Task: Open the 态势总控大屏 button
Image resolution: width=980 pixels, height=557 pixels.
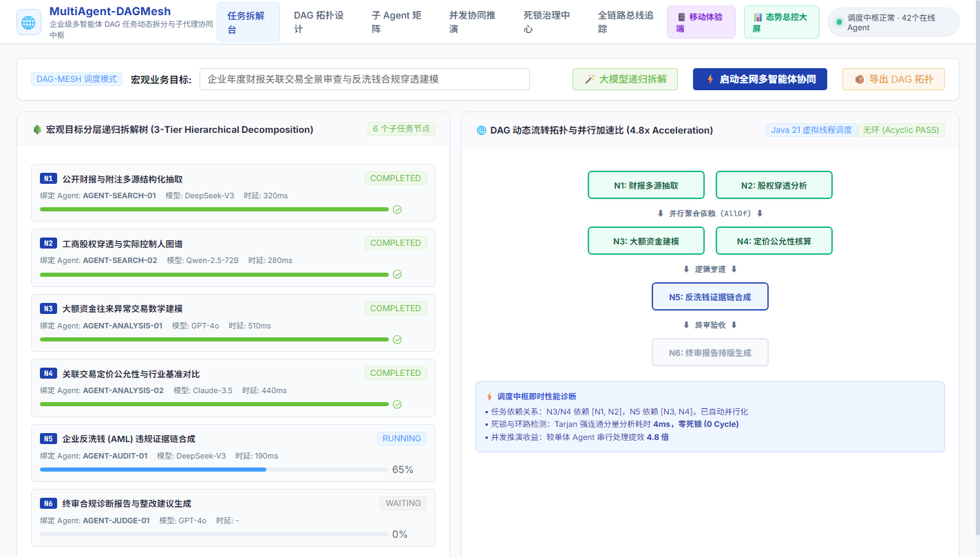Action: (781, 22)
